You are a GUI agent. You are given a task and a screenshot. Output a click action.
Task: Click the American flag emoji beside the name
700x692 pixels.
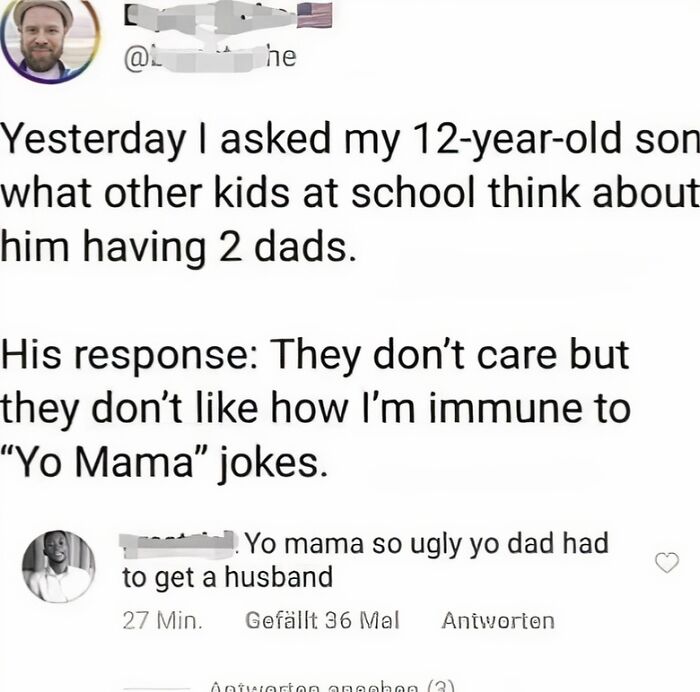313,13
